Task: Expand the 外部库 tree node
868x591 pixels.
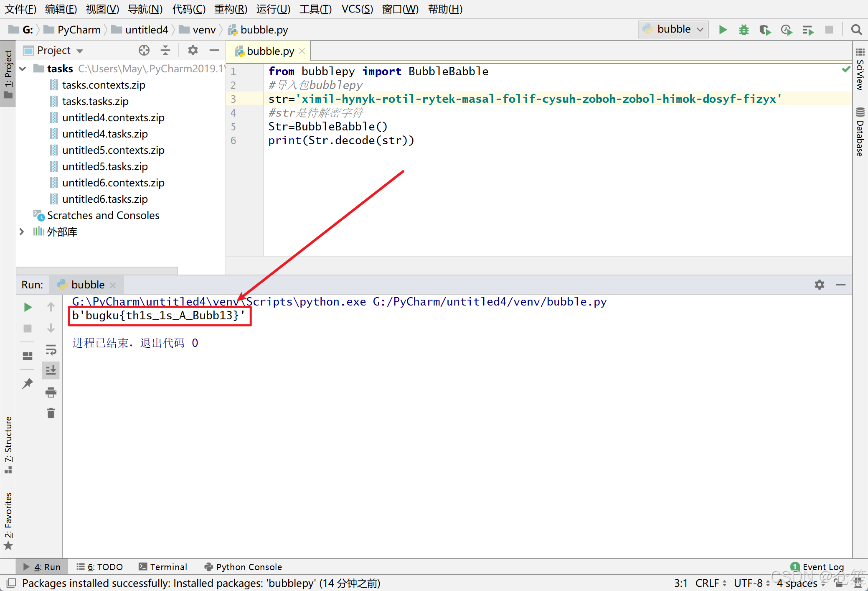Action: (22, 232)
